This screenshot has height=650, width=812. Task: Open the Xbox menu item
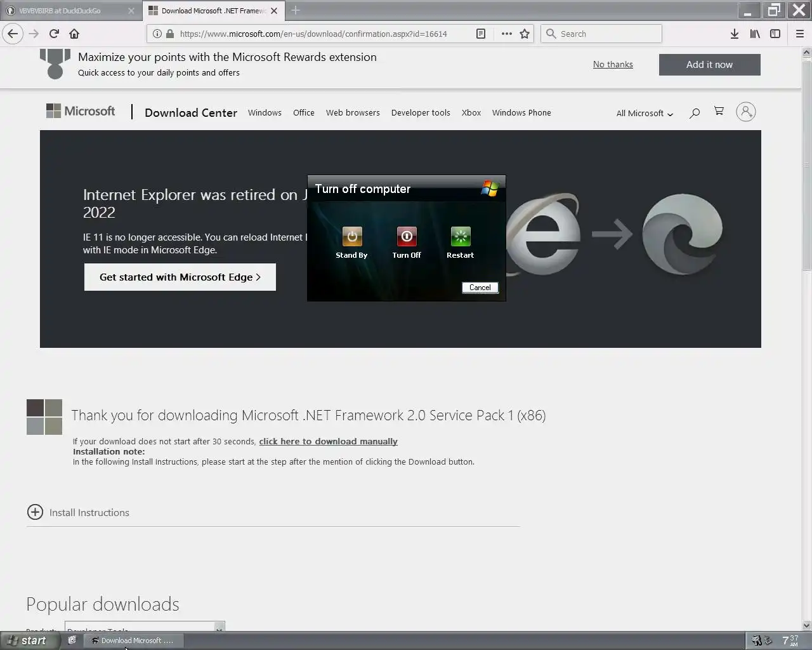[x=471, y=112]
